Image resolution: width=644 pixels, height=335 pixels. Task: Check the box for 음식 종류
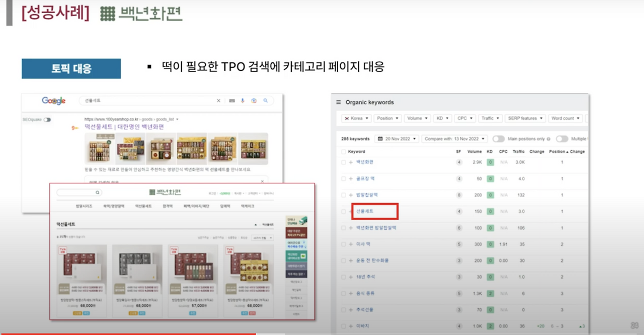coord(344,293)
